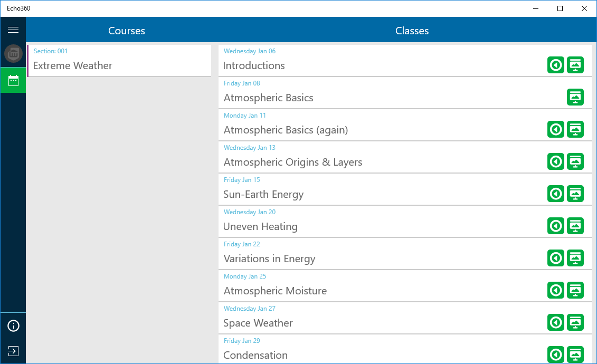Open Atmospheric Moisture slides icon
The width and height of the screenshot is (597, 364).
tap(575, 290)
